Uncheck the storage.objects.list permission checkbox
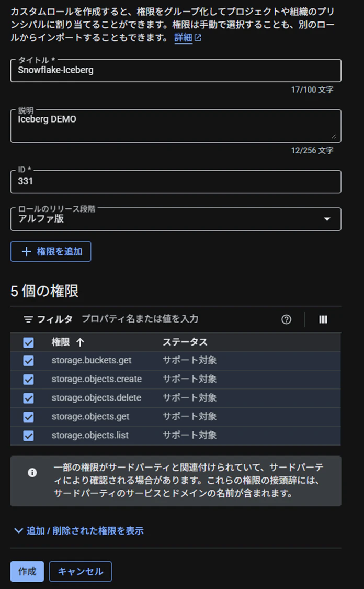Viewport: 364px width, 589px height. (29, 436)
